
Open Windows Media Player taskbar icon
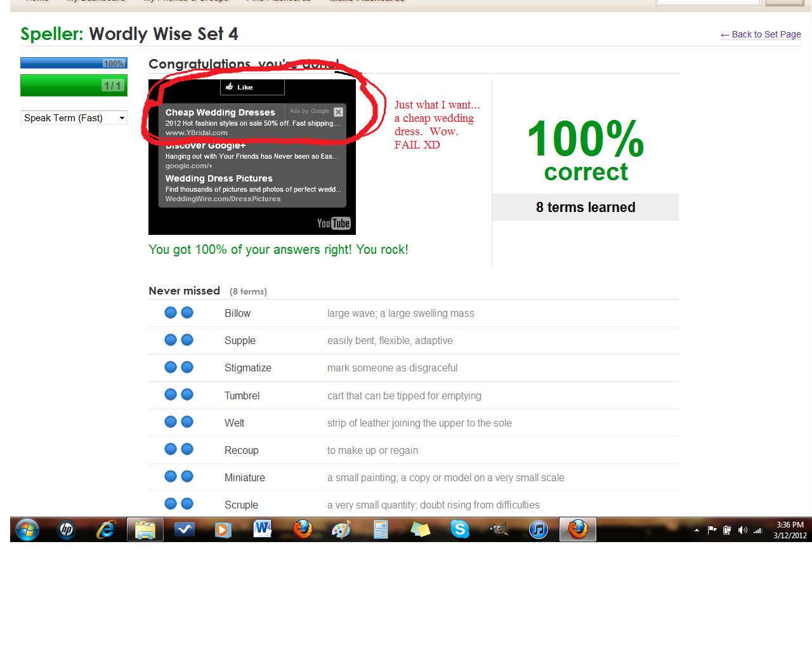(x=223, y=529)
